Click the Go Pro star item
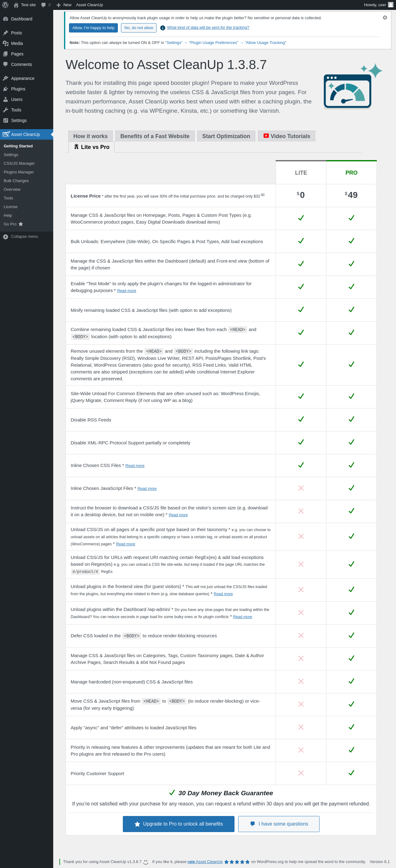This screenshot has height=868, width=396. pyautogui.click(x=14, y=224)
